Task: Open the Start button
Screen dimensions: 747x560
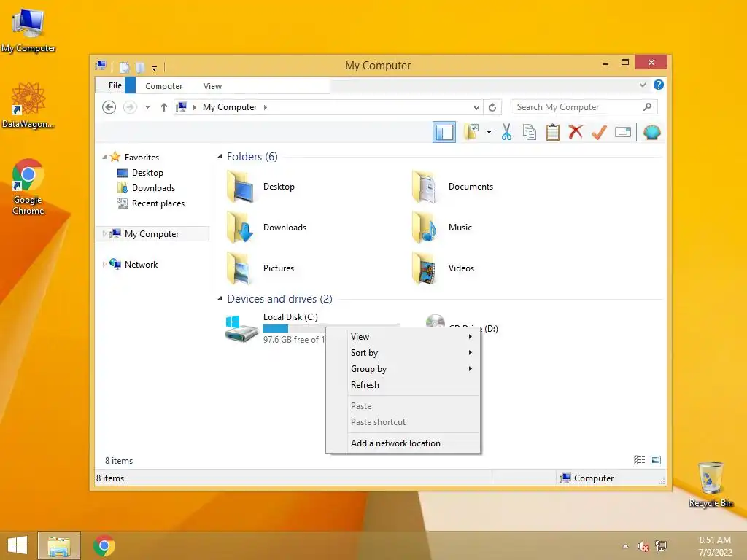Action: pyautogui.click(x=18, y=545)
